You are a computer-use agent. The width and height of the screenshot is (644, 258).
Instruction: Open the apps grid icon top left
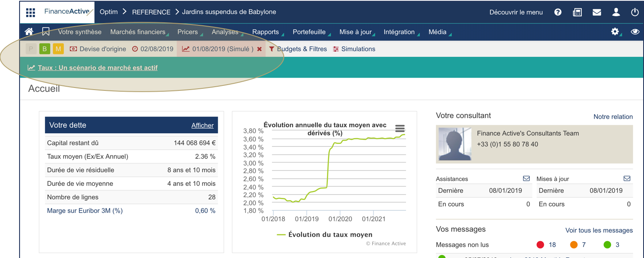point(30,12)
